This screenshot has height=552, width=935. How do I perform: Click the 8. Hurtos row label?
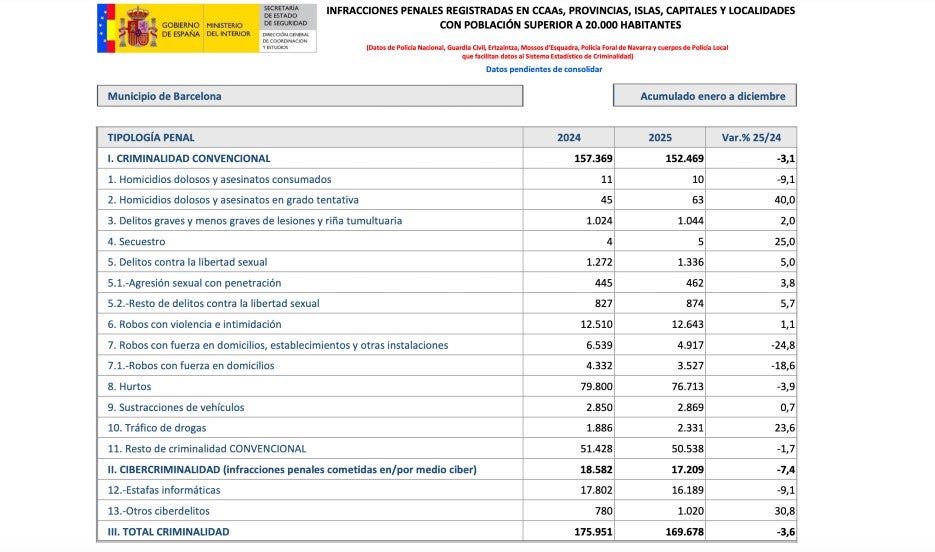[127, 386]
